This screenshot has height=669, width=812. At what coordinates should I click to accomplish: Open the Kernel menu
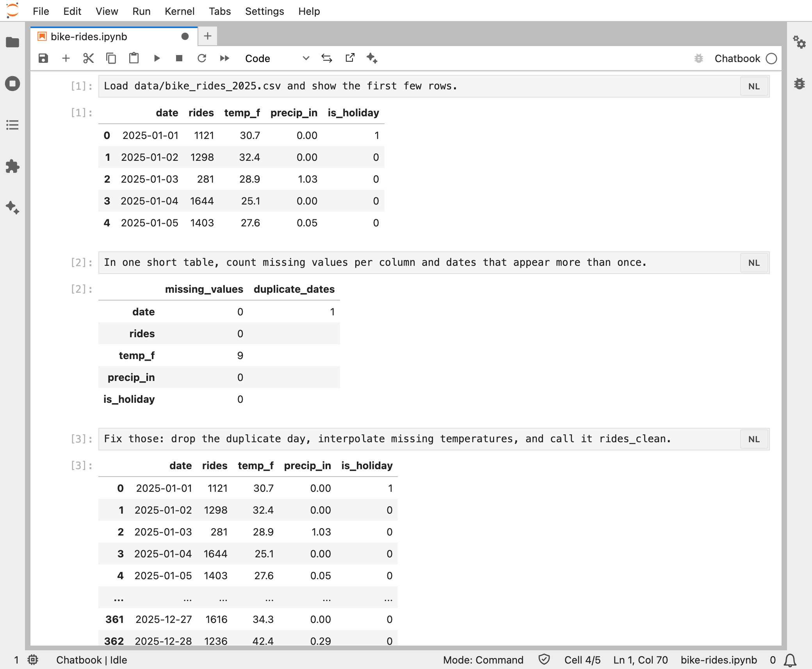pyautogui.click(x=180, y=11)
